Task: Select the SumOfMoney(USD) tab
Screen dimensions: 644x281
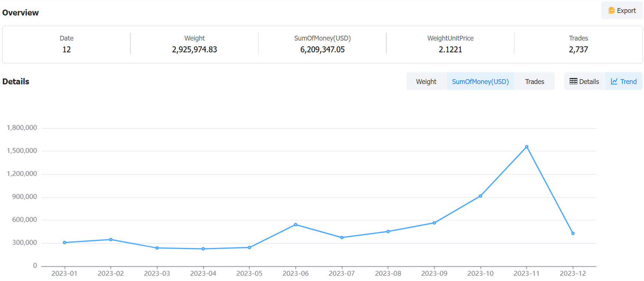Action: [480, 81]
